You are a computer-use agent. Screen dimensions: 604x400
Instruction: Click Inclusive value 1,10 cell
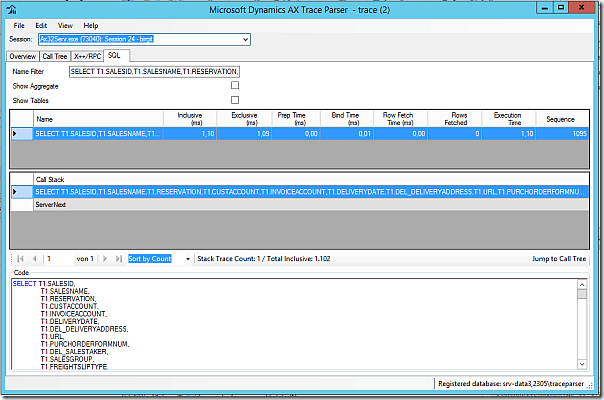click(190, 134)
